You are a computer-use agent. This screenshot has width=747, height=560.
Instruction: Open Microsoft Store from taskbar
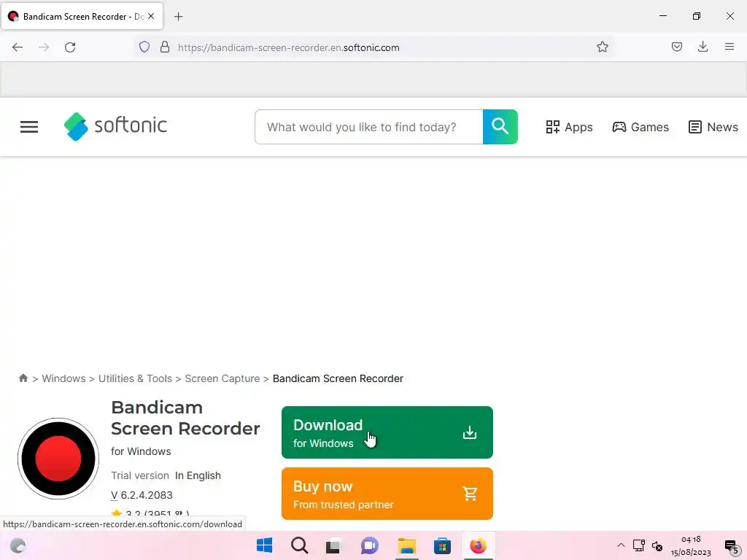[x=442, y=545]
